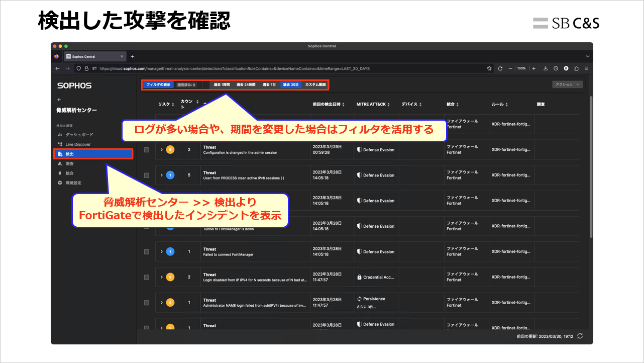Sort by the リスク column
The image size is (644, 363).
point(166,105)
